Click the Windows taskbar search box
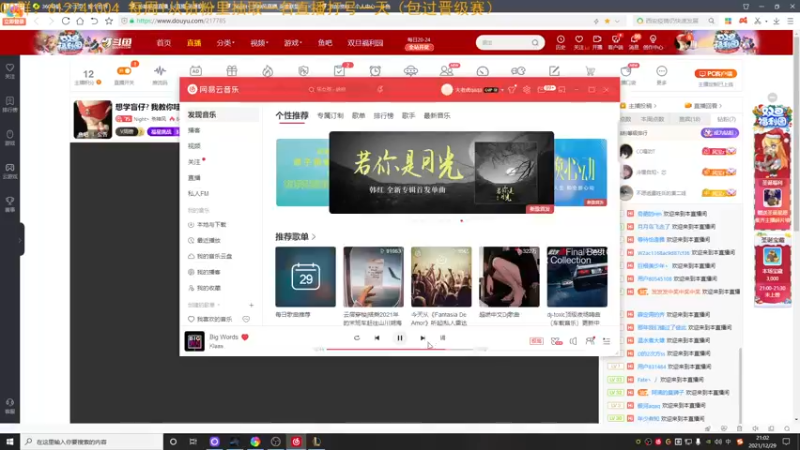 click(x=92, y=442)
